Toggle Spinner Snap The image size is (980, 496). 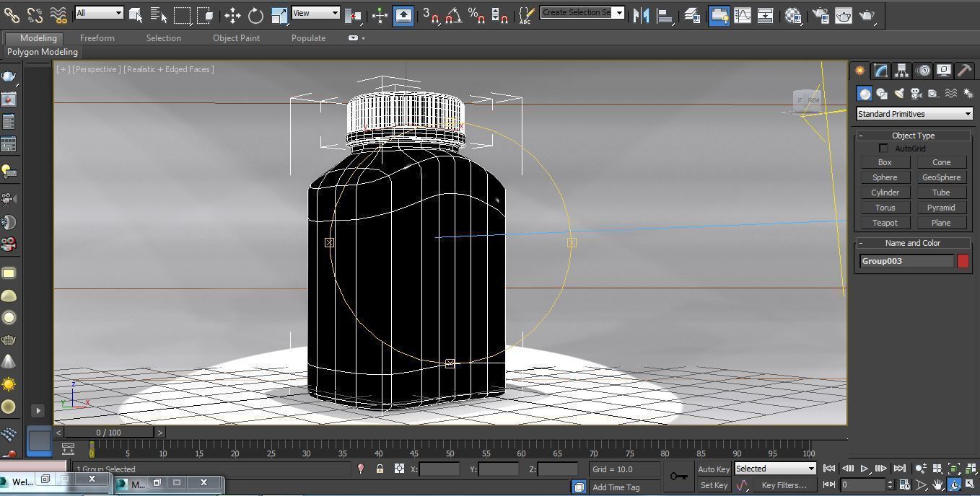click(x=499, y=14)
